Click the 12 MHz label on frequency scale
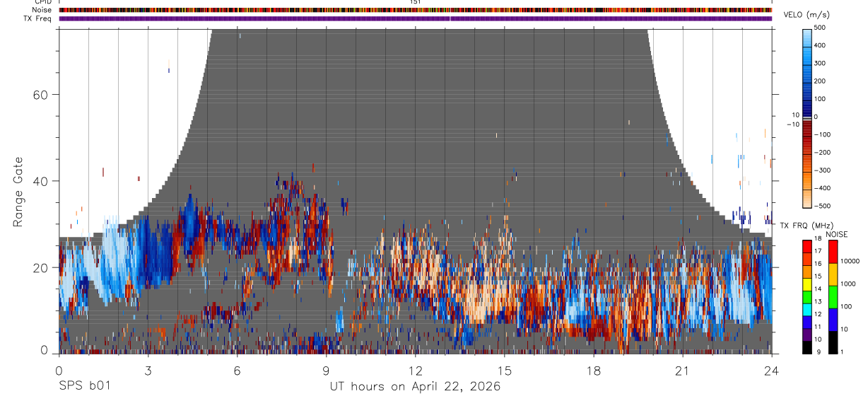Image resolution: width=868 pixels, height=401 pixels. point(818,314)
